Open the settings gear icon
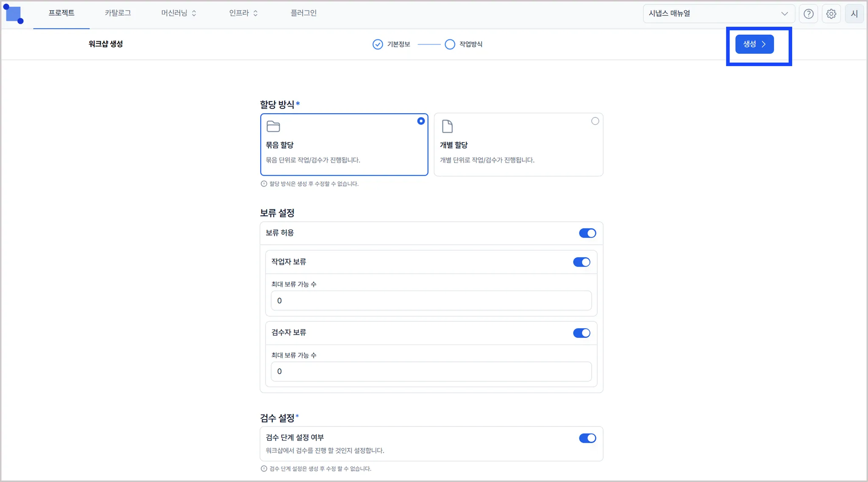This screenshot has height=482, width=868. (x=831, y=14)
